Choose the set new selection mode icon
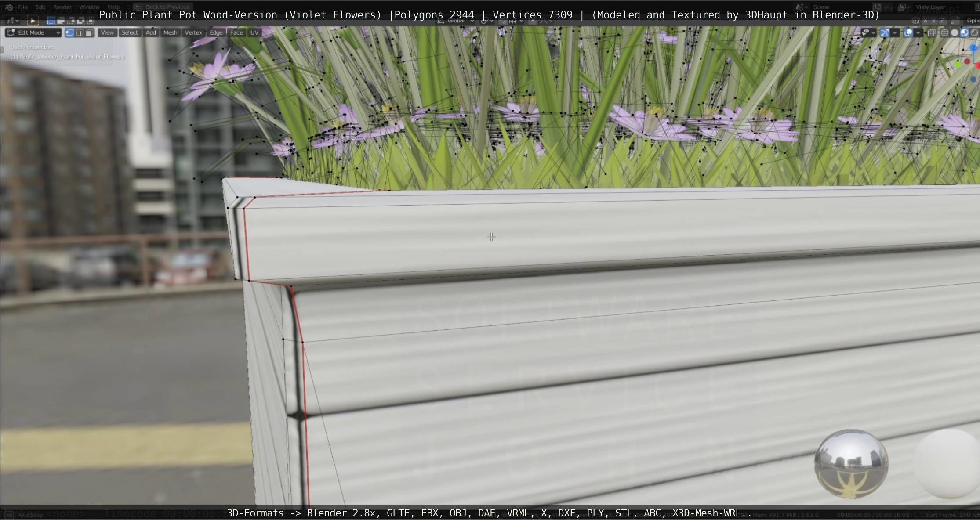The height and width of the screenshot is (520, 980). [51, 21]
